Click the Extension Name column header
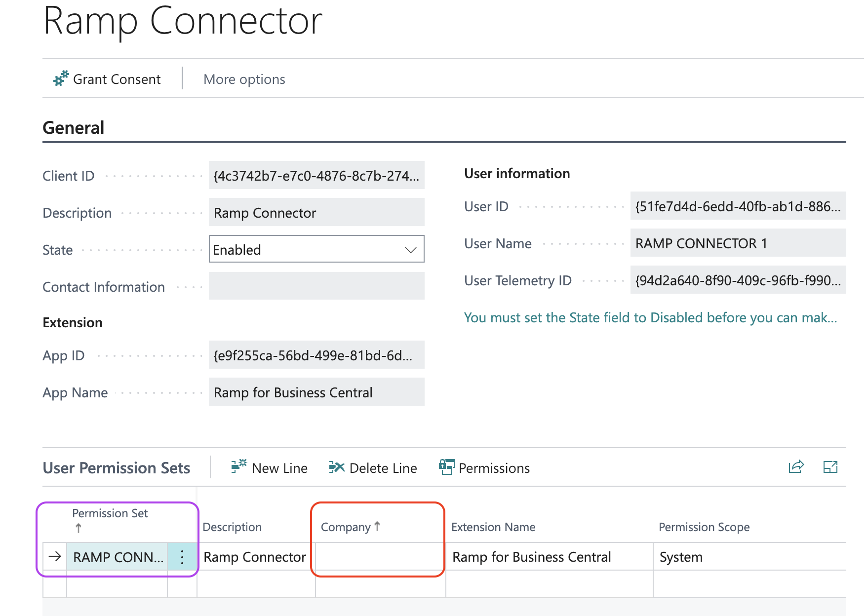This screenshot has width=868, height=616. tap(493, 527)
